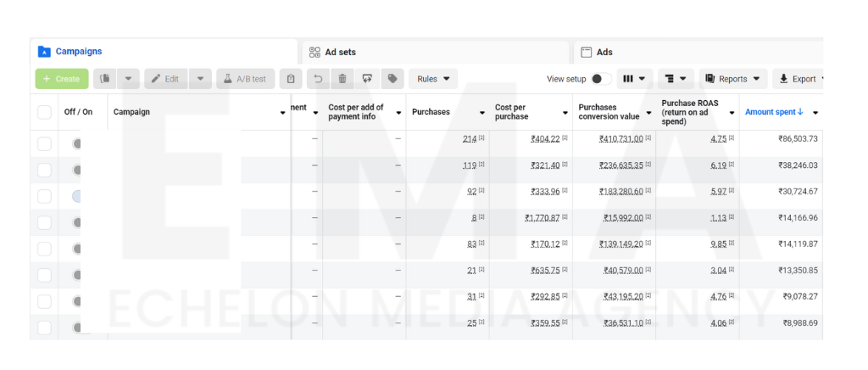The width and height of the screenshot is (868, 370).
Task: Click the sort arrow beside Amount spent
Action: point(800,112)
